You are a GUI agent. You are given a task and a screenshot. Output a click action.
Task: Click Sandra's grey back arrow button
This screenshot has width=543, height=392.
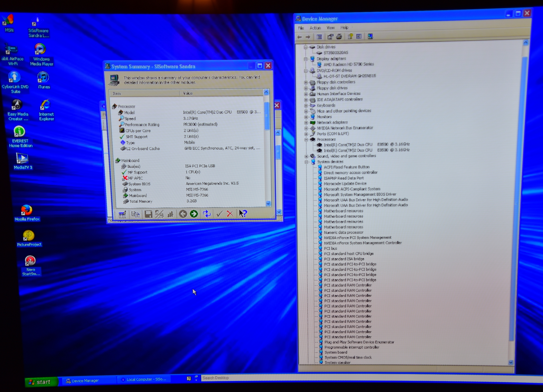pyautogui.click(x=183, y=214)
